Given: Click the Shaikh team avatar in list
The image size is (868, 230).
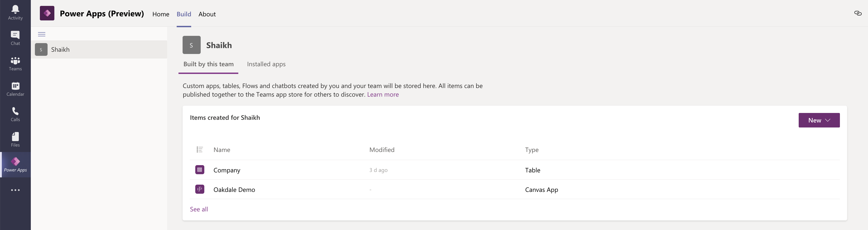Looking at the screenshot, I should coord(41,50).
